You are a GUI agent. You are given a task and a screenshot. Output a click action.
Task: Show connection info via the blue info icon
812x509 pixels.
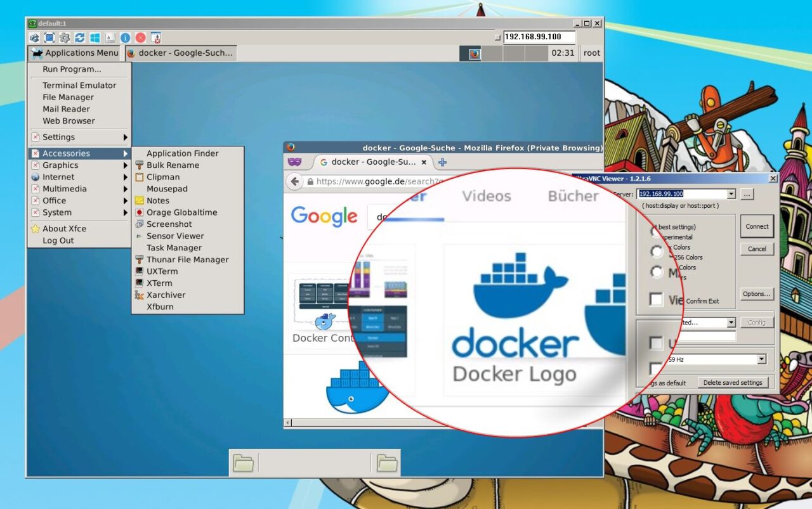126,37
